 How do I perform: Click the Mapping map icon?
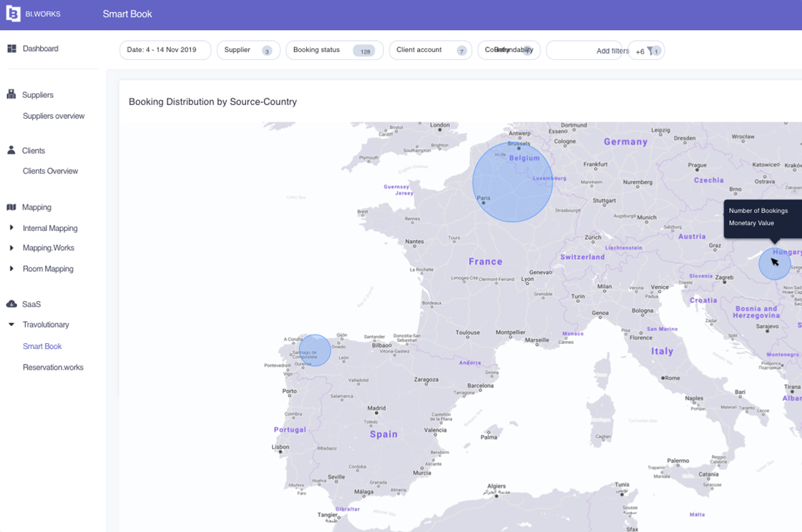11,207
